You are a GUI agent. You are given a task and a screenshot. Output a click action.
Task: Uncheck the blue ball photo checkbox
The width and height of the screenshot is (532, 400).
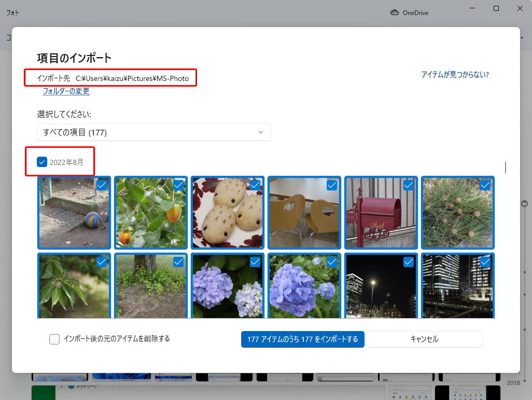[x=102, y=185]
